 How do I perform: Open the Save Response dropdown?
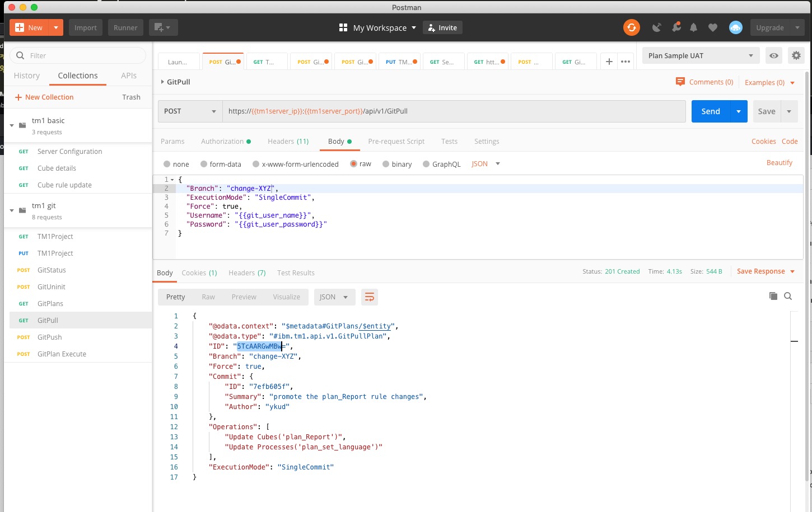point(766,271)
